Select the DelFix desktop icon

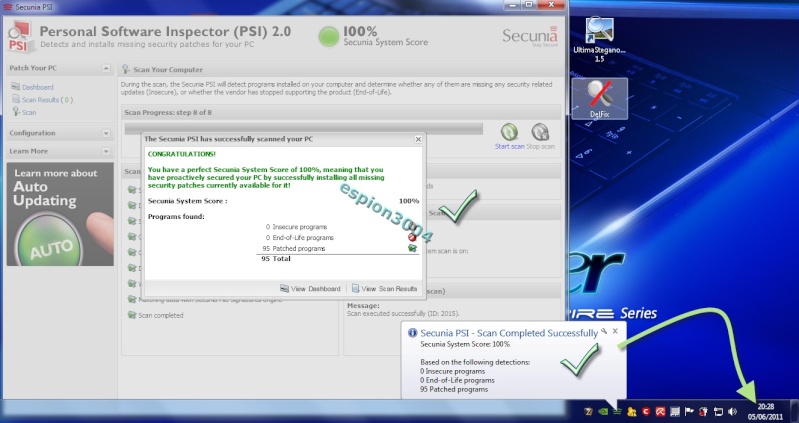pos(599,99)
